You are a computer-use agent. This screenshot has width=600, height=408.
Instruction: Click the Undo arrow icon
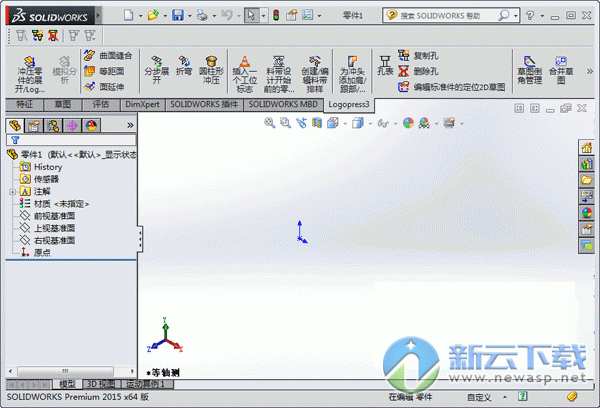click(x=227, y=15)
